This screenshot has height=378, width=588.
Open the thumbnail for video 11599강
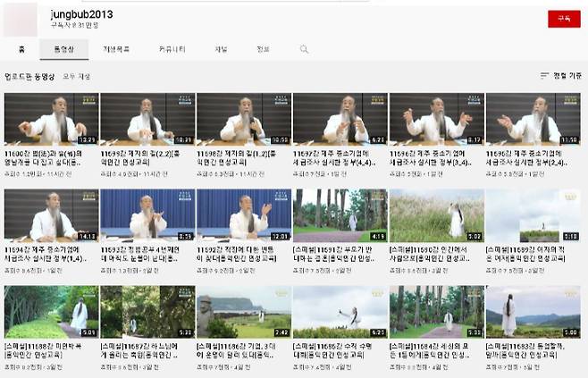tap(147, 119)
